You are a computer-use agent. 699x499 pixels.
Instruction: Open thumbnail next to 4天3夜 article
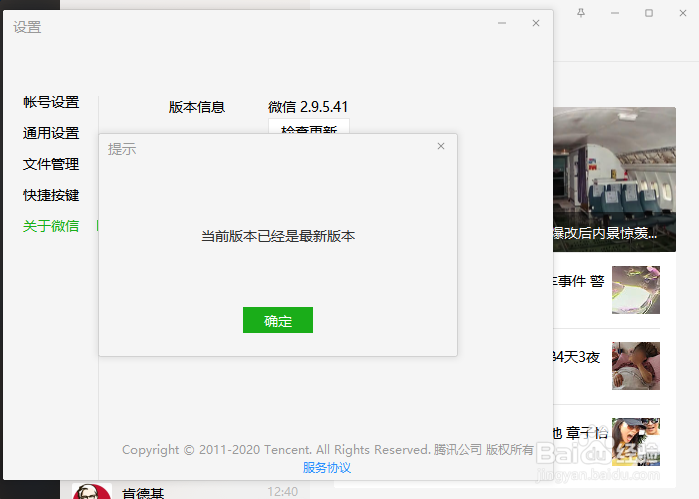pos(636,366)
